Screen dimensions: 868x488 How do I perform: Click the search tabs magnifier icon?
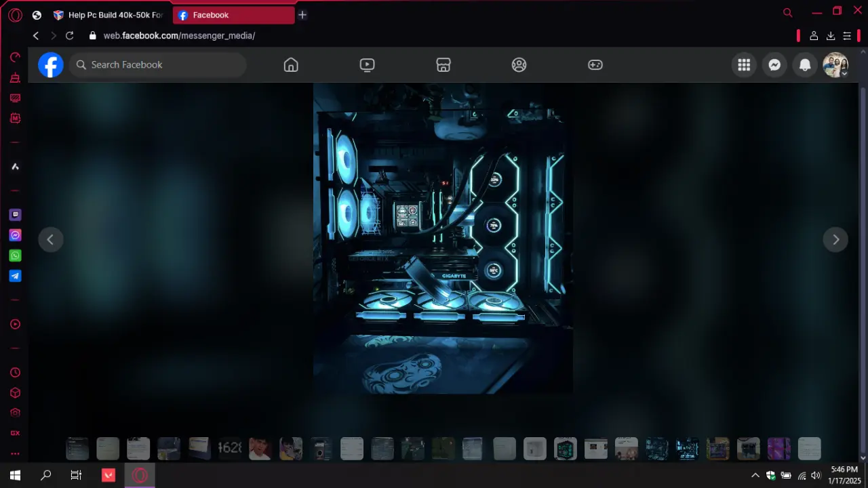click(787, 13)
